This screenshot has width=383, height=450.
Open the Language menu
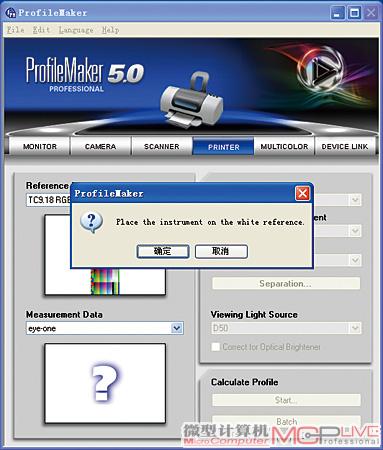coord(76,30)
